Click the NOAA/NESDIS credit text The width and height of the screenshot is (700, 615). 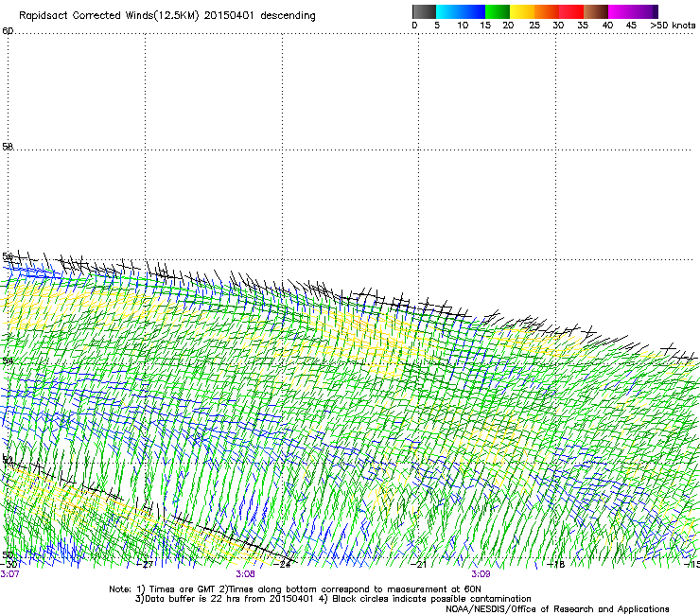pyautogui.click(x=557, y=609)
